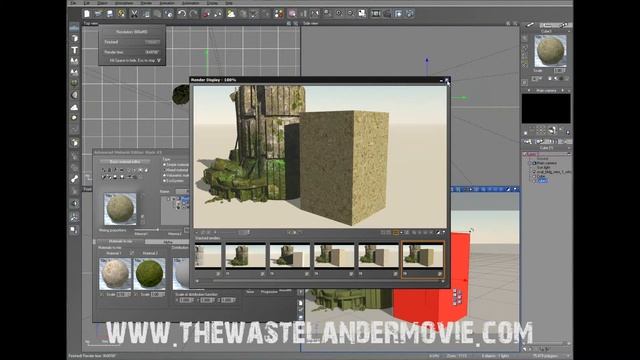Adjust the Mixing proportions slider
This screenshot has height=360, width=640.
pyautogui.click(x=158, y=230)
